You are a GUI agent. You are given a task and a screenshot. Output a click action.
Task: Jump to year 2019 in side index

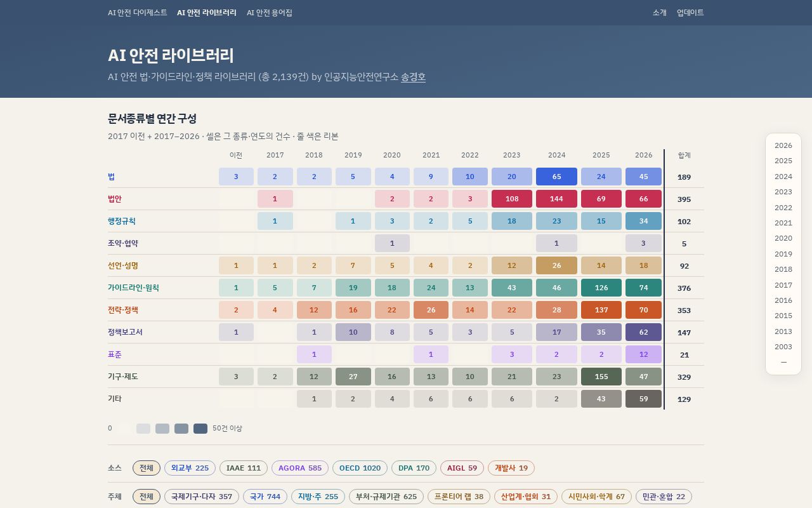(x=783, y=254)
